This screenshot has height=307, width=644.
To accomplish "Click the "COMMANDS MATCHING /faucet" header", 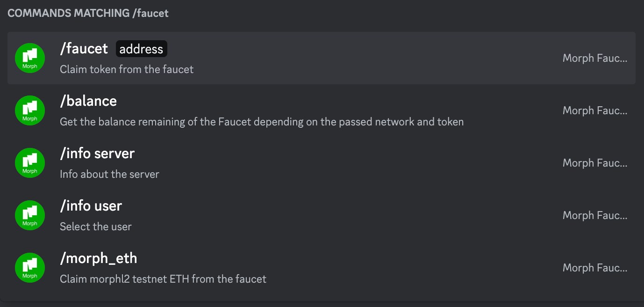I will pyautogui.click(x=88, y=13).
